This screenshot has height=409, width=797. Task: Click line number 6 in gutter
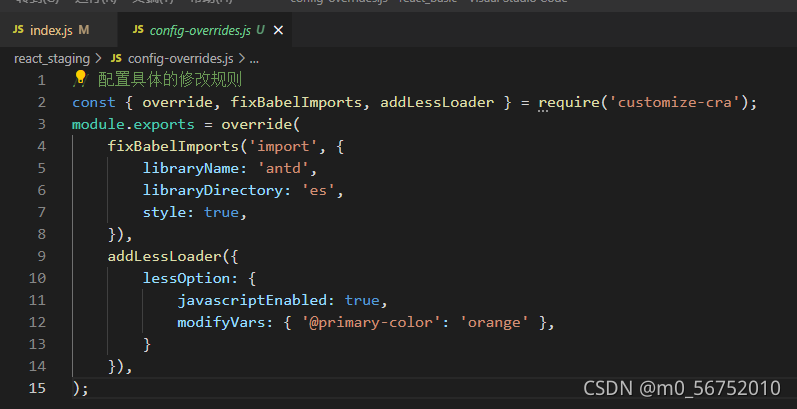click(41, 190)
